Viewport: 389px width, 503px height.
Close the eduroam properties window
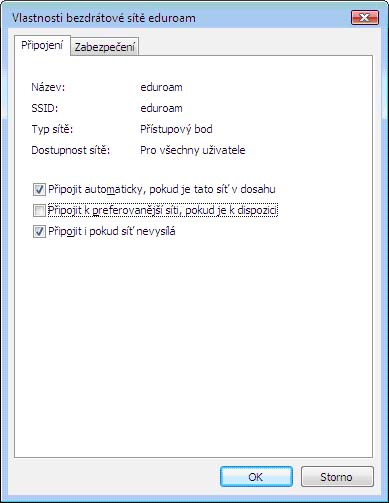point(365,17)
